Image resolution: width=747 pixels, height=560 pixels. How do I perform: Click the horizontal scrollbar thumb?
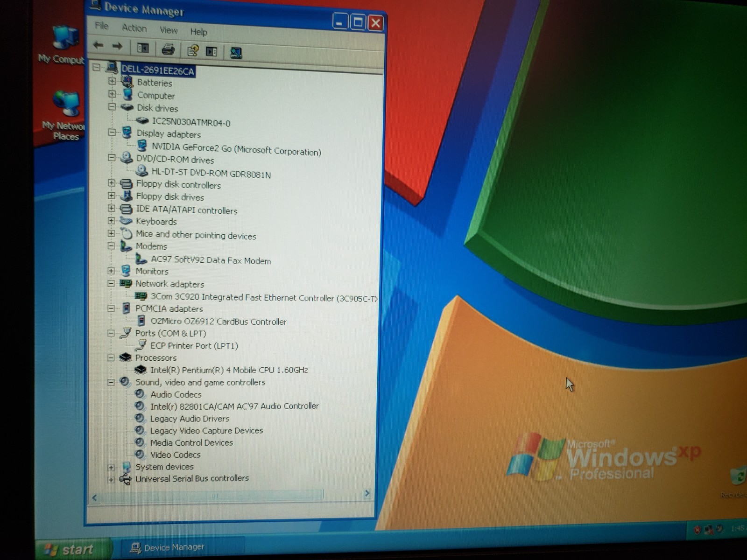click(x=212, y=496)
